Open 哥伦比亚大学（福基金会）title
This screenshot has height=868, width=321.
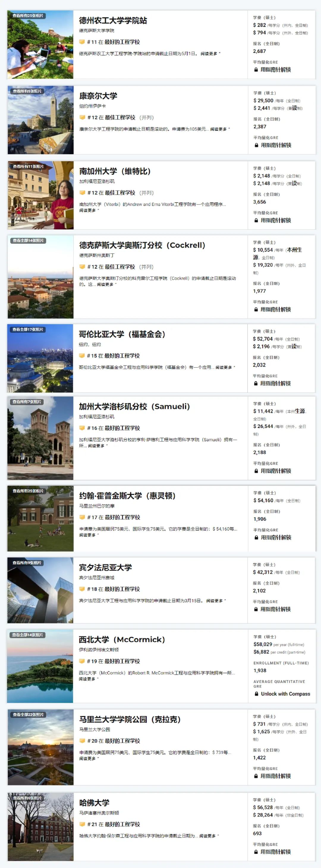point(122,334)
